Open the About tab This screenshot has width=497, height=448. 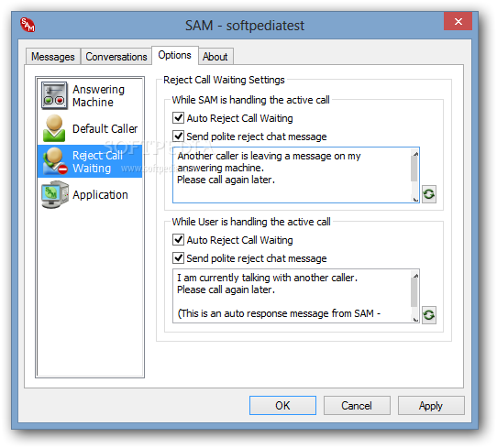click(x=215, y=57)
